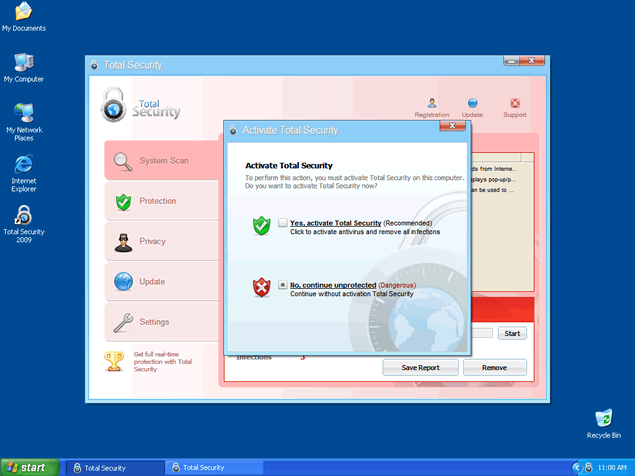This screenshot has width=635, height=476.
Task: Select the Recycle Bin icon
Action: [x=603, y=418]
